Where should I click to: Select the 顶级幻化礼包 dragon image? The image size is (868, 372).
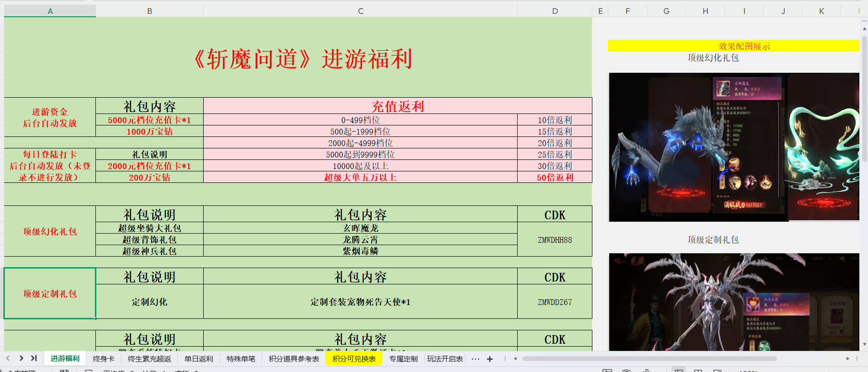pyautogui.click(x=733, y=147)
